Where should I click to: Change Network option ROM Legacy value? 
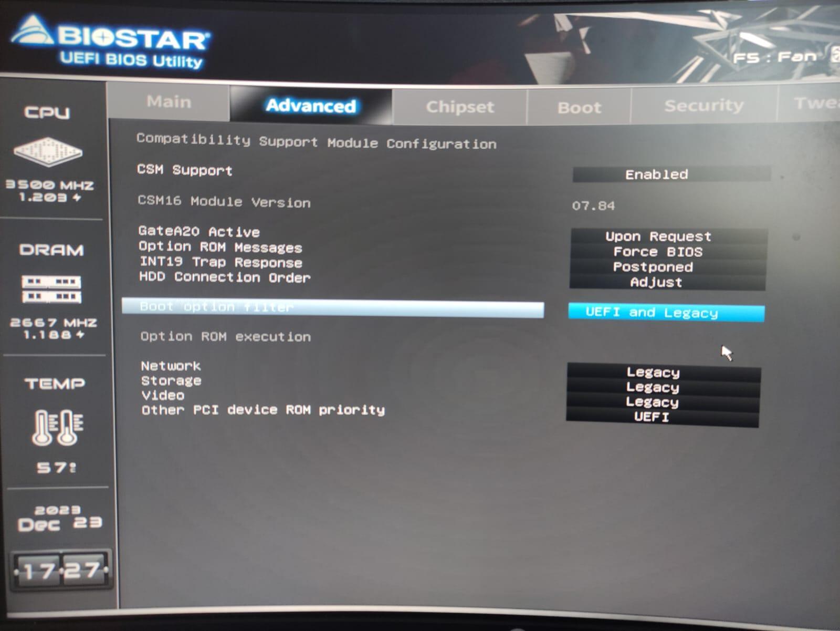(x=664, y=373)
